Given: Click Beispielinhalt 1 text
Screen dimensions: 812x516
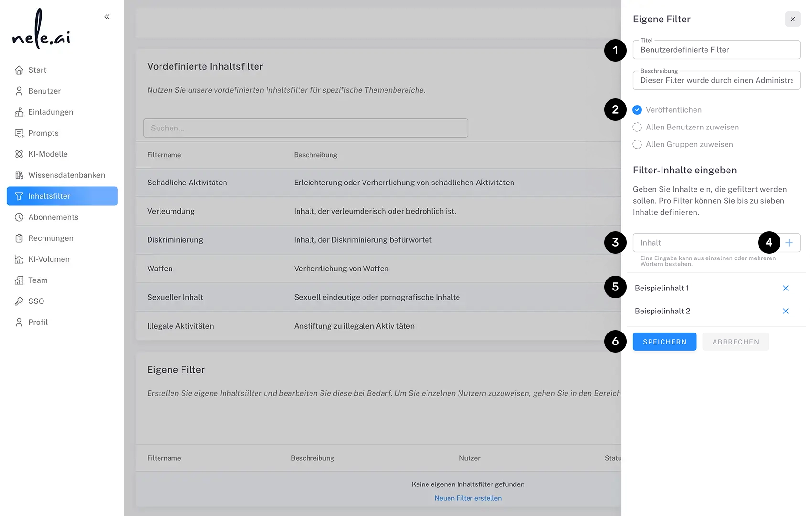Looking at the screenshot, I should pos(662,288).
